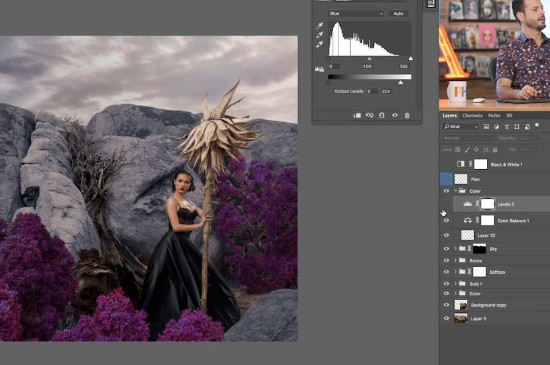Collapse the expanded Color group
Viewport: 550px width, 365px height.
tap(455, 191)
